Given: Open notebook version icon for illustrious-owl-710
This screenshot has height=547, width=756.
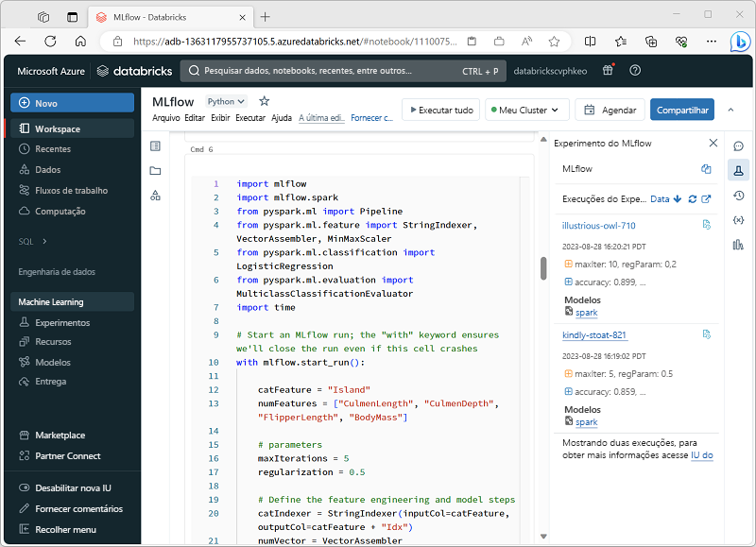Looking at the screenshot, I should click(706, 225).
